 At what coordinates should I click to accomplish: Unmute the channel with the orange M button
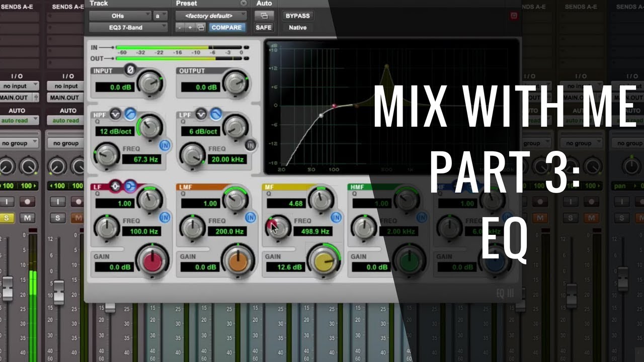77,218
